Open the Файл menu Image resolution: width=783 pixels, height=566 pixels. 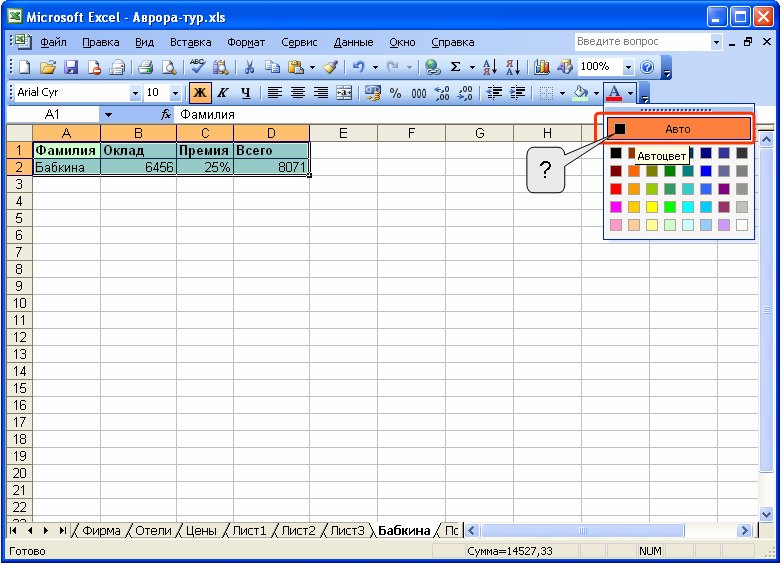tap(53, 42)
